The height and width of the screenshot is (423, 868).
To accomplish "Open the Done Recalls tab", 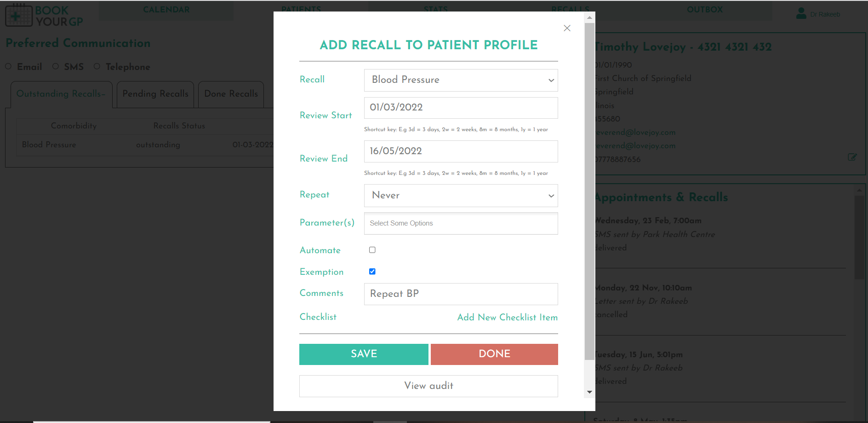I will (230, 94).
